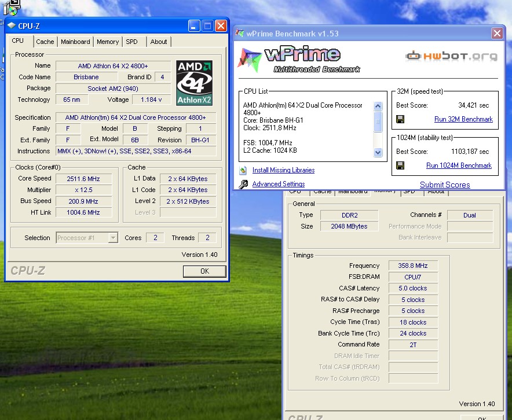
Task: Click the wPrime logo in the banner
Action: pyautogui.click(x=299, y=60)
